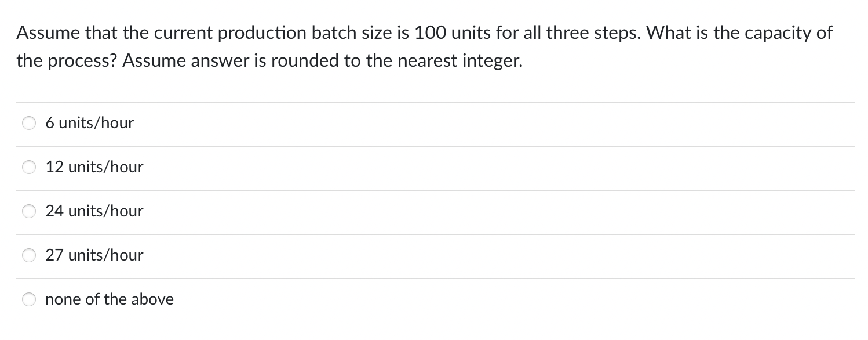Choose the none of the above option
868x340 pixels.
pyautogui.click(x=28, y=299)
